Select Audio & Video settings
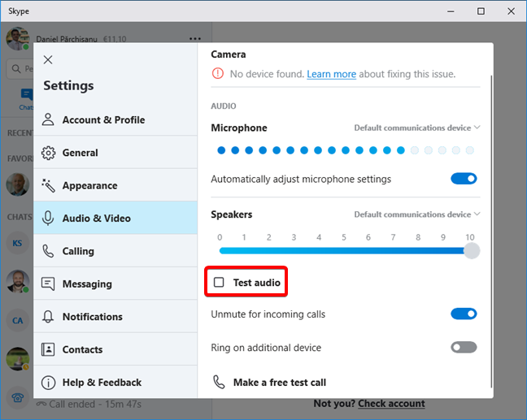The height and width of the screenshot is (420, 527). pos(115,218)
